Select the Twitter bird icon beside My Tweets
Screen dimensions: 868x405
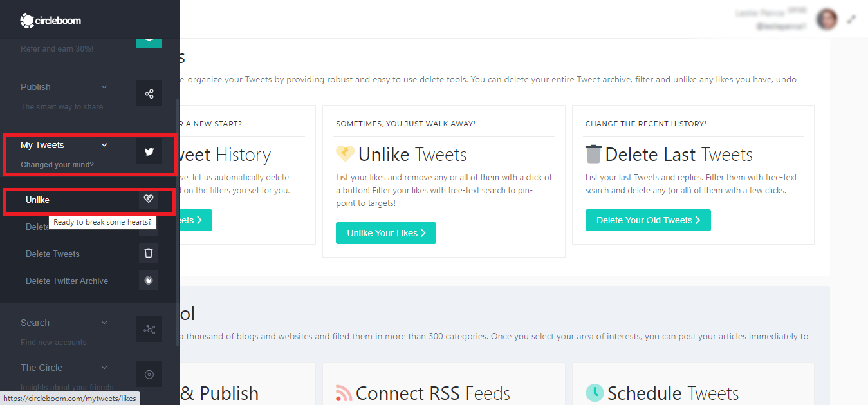(149, 151)
